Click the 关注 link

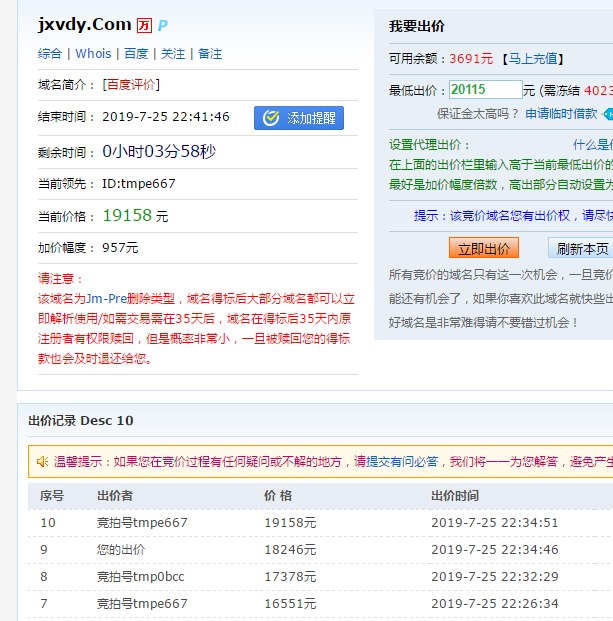[173, 54]
